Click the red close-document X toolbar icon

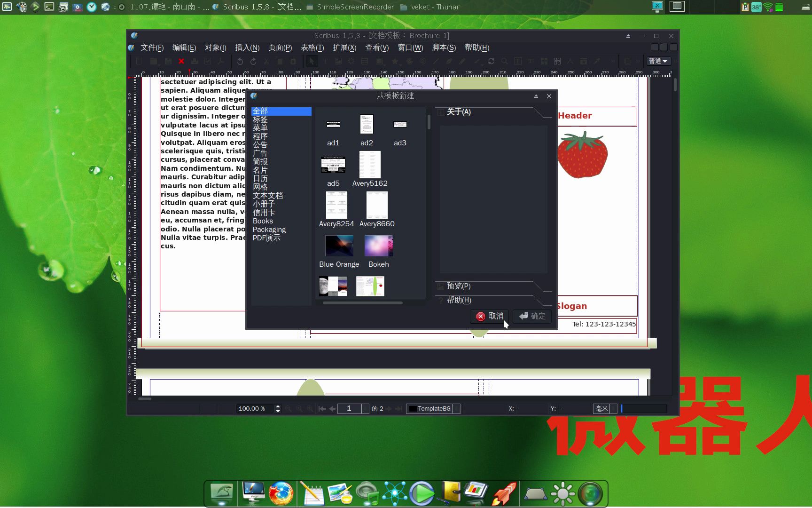[181, 61]
